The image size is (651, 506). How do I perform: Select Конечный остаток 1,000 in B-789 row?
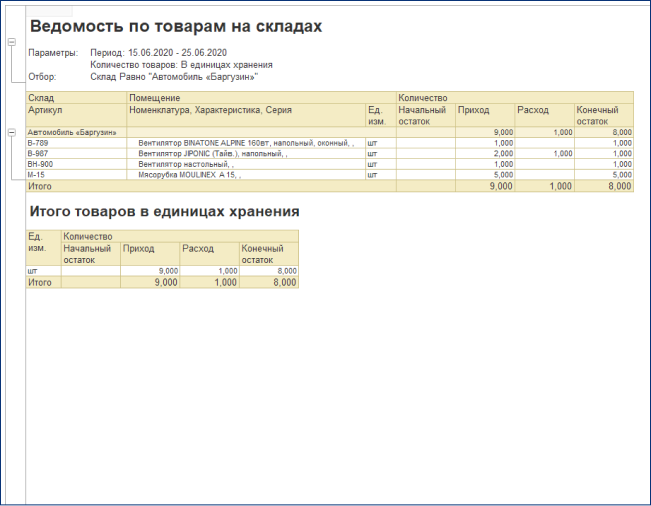pyautogui.click(x=604, y=143)
